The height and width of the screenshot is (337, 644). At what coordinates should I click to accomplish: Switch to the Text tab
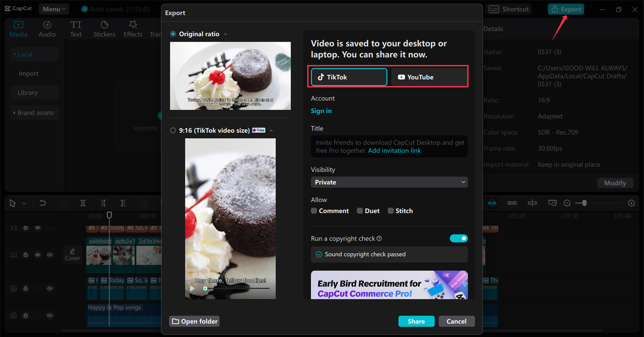76,29
